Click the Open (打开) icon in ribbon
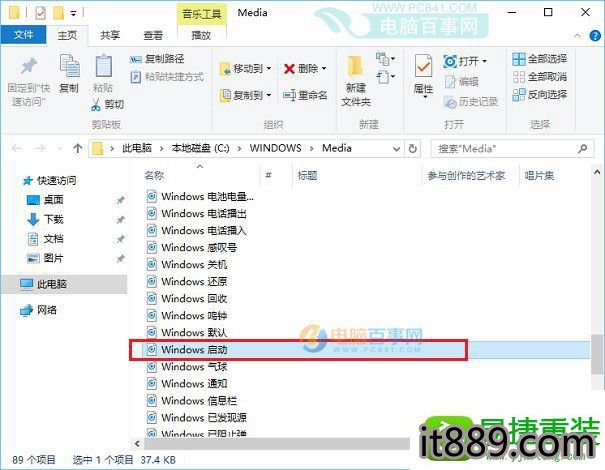Viewport: 605px width, 470px height. (450, 61)
